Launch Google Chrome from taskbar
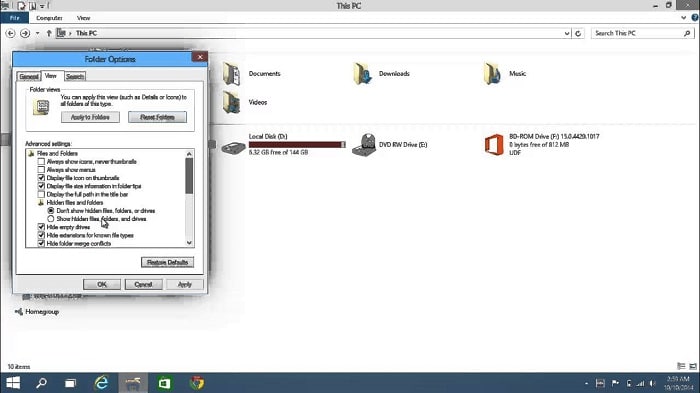The width and height of the screenshot is (700, 393). (x=197, y=383)
